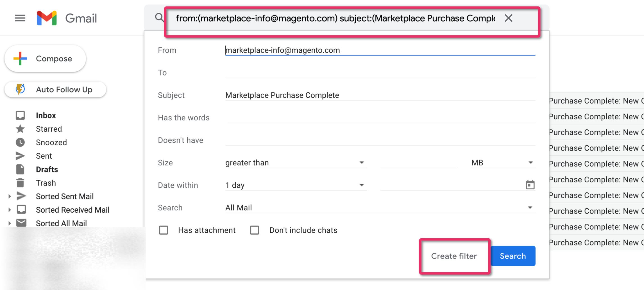Select the Sorted Received Mail label
This screenshot has width=644, height=290.
[72, 210]
